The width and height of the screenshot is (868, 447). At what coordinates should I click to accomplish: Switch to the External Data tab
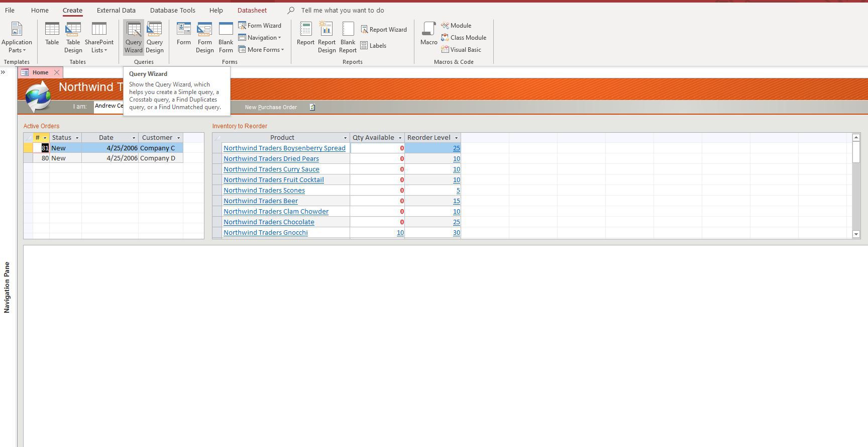point(116,10)
